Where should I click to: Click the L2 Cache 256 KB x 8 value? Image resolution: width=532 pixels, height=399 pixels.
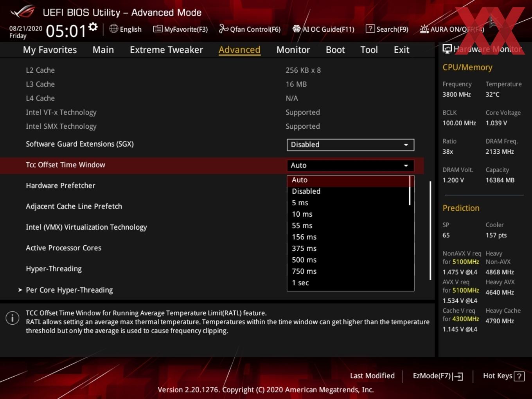pyautogui.click(x=303, y=70)
